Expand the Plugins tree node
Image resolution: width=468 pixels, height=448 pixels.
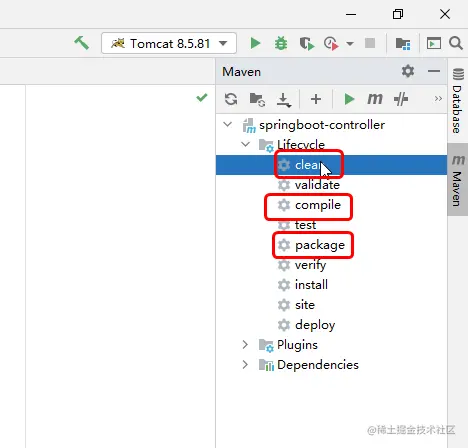[x=245, y=345]
